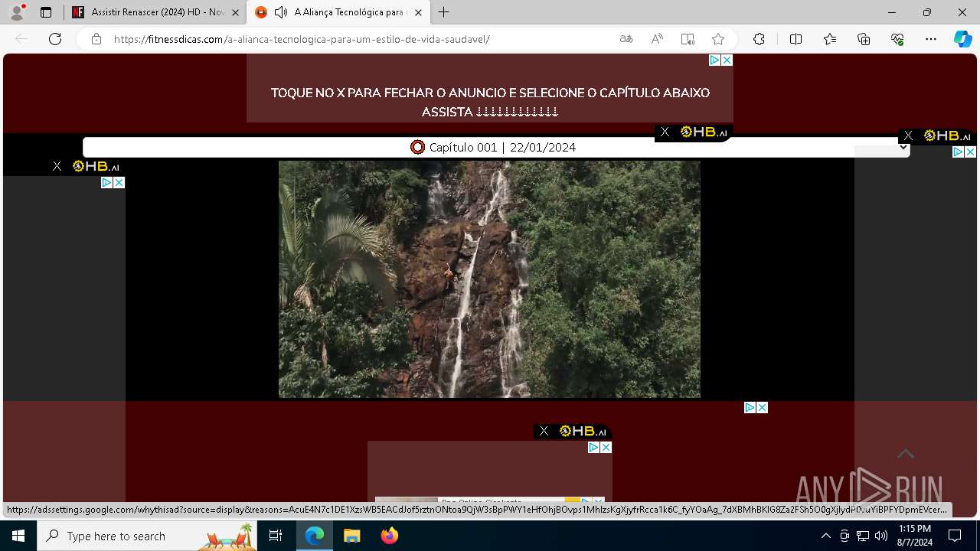Mute the A Aliança Tecnológica tab audio
The width and height of the screenshot is (980, 551).
coord(281,12)
